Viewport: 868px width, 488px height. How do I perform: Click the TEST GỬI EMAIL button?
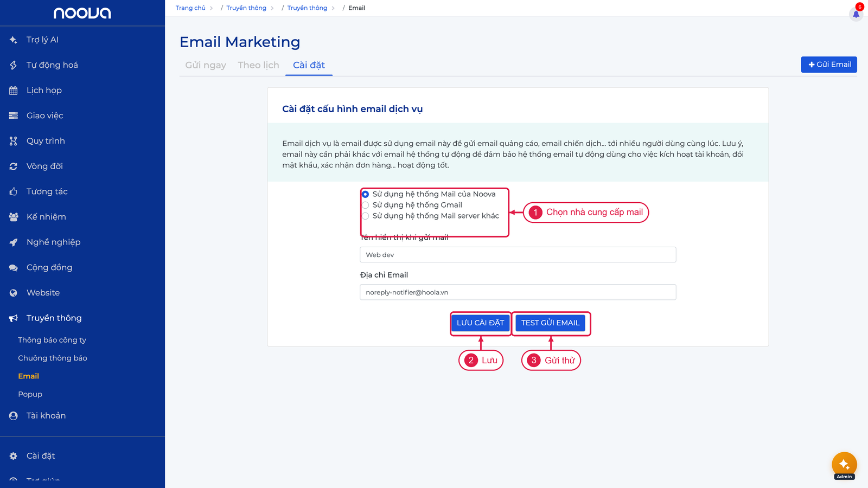(550, 323)
